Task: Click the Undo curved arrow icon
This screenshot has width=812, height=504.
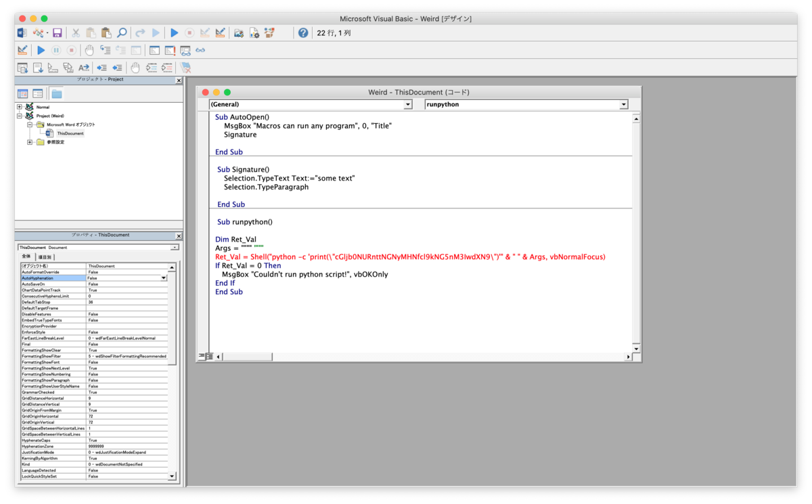Action: click(x=140, y=32)
